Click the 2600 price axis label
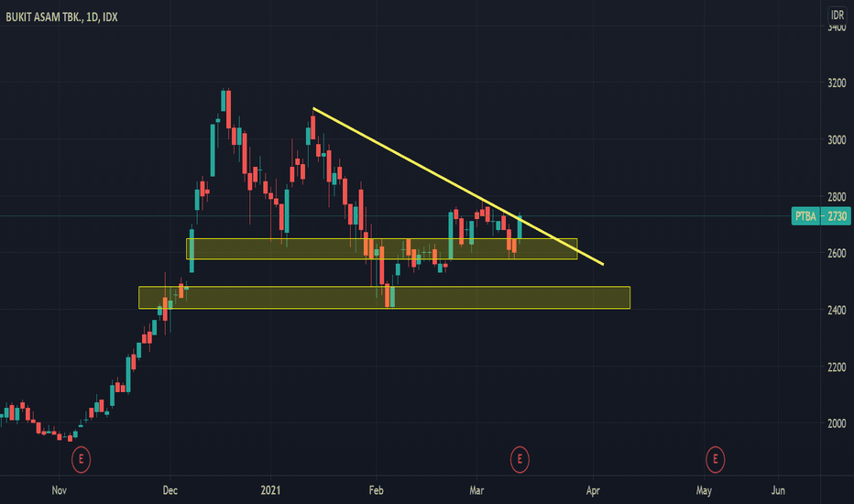Viewport: 854px width, 504px height. [837, 253]
